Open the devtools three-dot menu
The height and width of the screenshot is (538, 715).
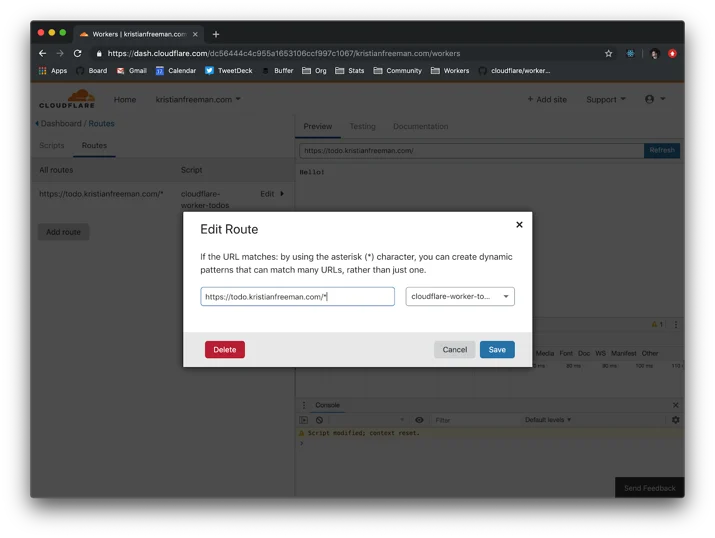coord(676,325)
